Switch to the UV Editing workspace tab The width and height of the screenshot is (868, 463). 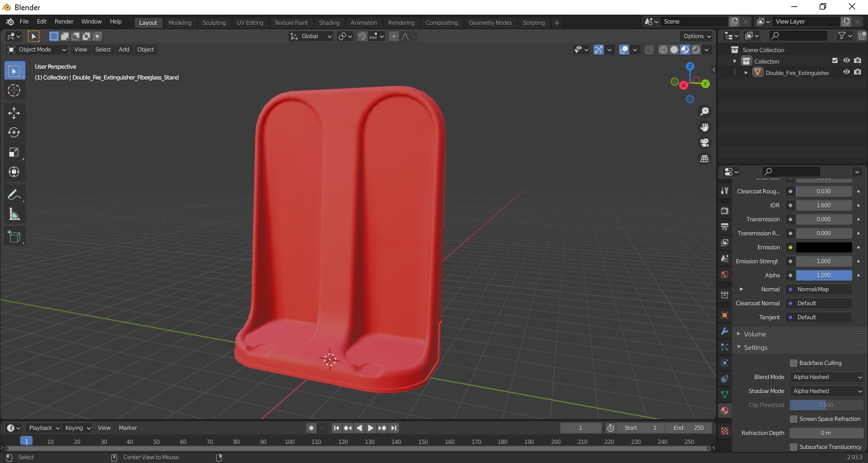(250, 23)
